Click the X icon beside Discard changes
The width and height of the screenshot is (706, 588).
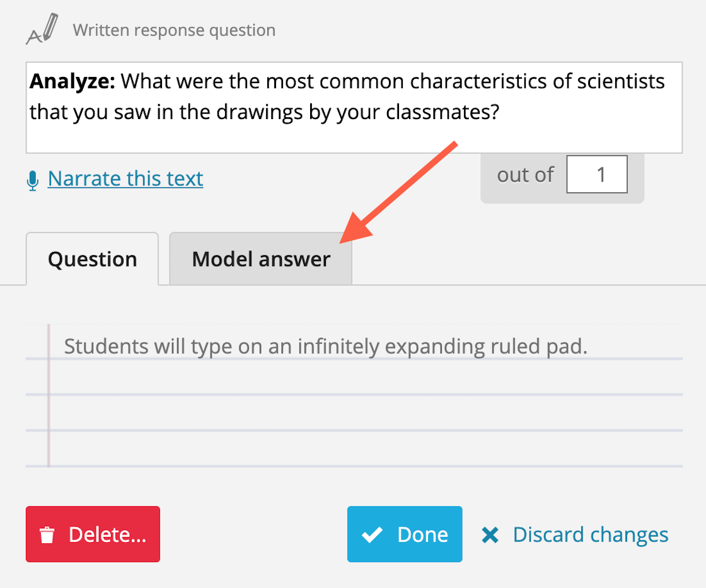point(490,535)
